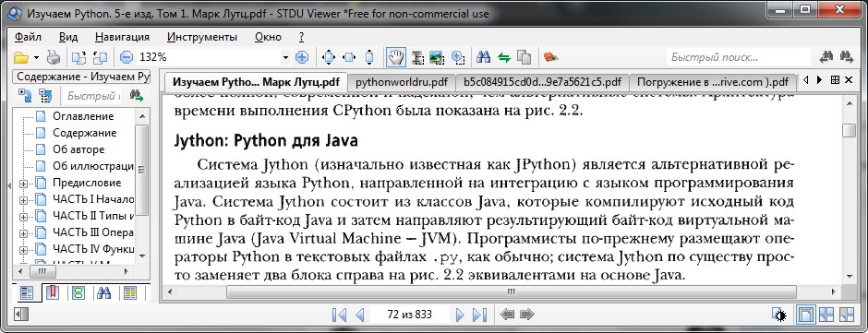Click the sidebar search binoculars arrow icon
868x333 pixels.
pos(137,95)
